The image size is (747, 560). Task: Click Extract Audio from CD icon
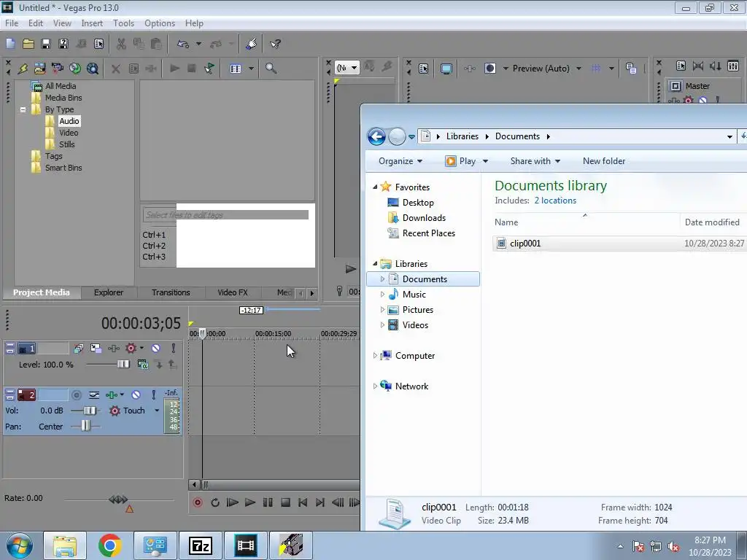(75, 68)
